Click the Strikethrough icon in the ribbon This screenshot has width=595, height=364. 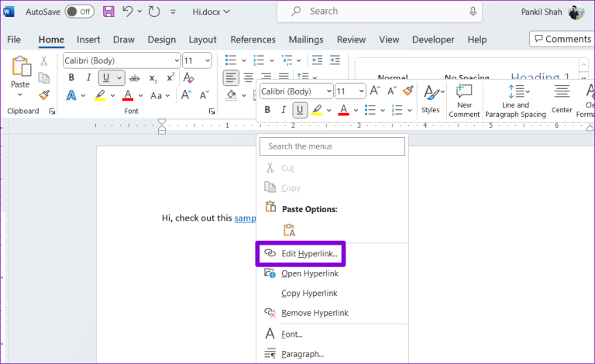[134, 77]
